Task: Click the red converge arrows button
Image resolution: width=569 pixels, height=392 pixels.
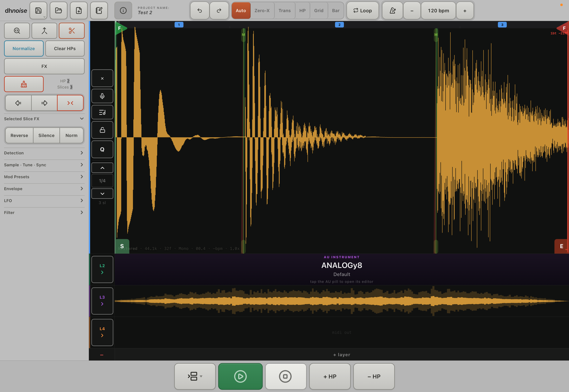Action: click(70, 103)
